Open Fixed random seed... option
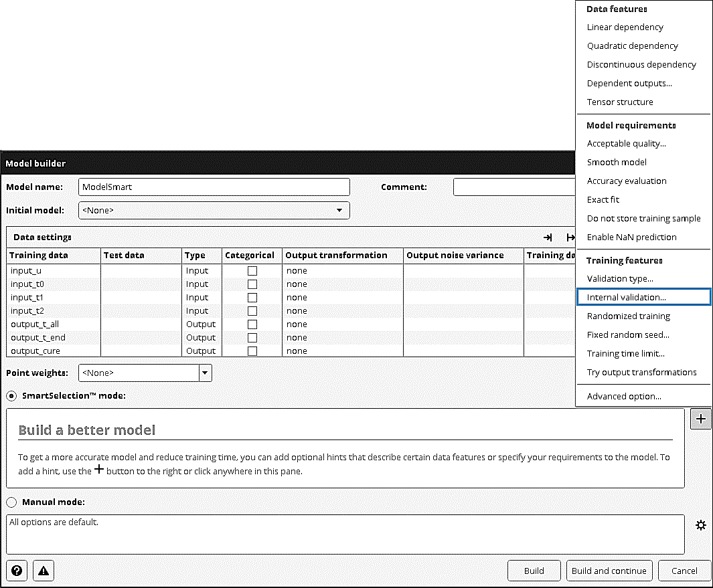The image size is (713, 588). point(628,335)
